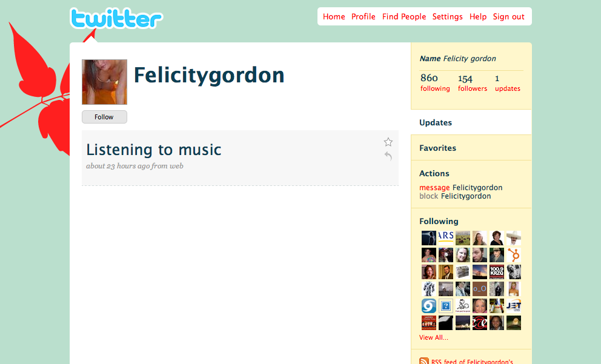Click the Twitter logo
Image resolution: width=601 pixels, height=364 pixels.
(x=116, y=18)
